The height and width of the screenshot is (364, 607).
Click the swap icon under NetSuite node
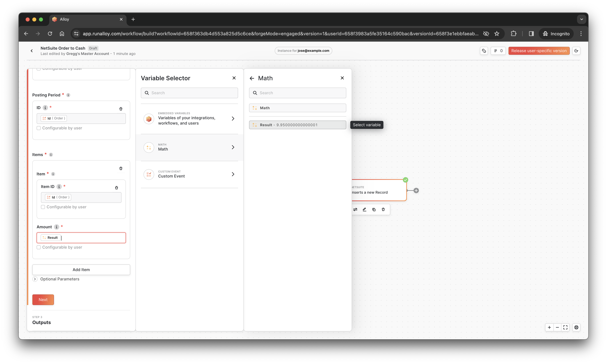coord(355,209)
